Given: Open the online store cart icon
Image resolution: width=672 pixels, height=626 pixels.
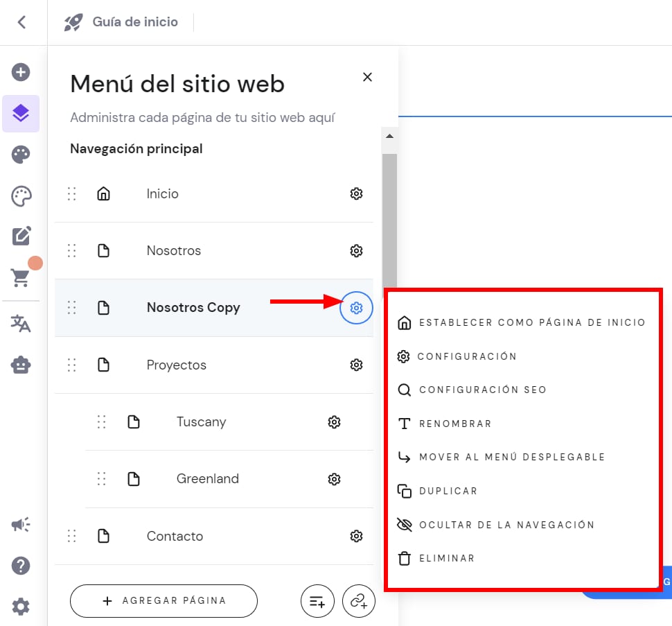Looking at the screenshot, I should point(21,277).
